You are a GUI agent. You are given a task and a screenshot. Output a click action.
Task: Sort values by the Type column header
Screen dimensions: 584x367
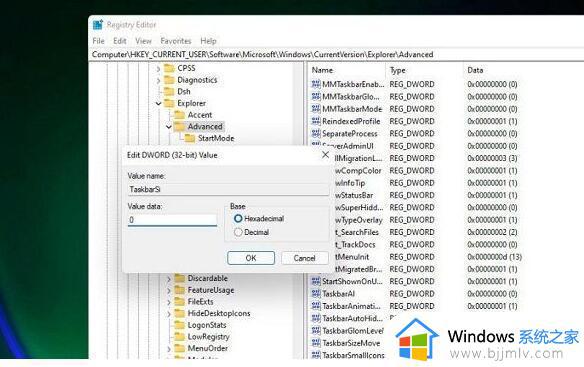click(x=425, y=70)
